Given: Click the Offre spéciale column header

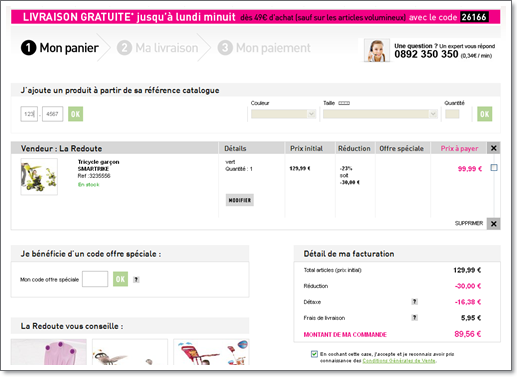Looking at the screenshot, I should click(x=401, y=148).
